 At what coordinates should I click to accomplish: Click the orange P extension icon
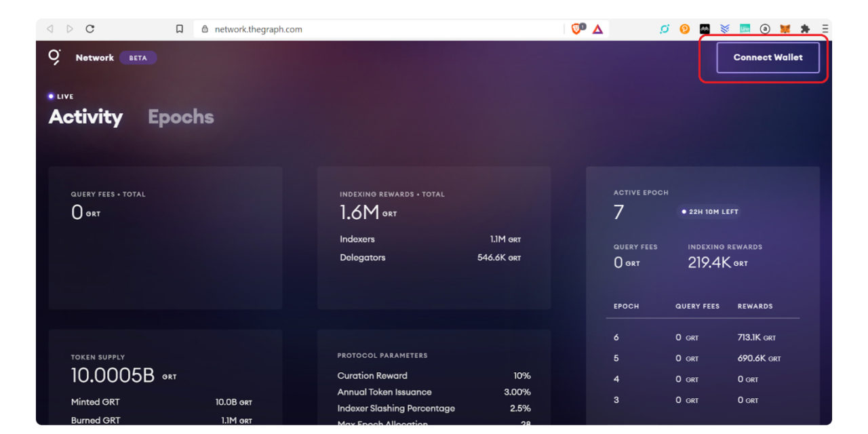[685, 29]
